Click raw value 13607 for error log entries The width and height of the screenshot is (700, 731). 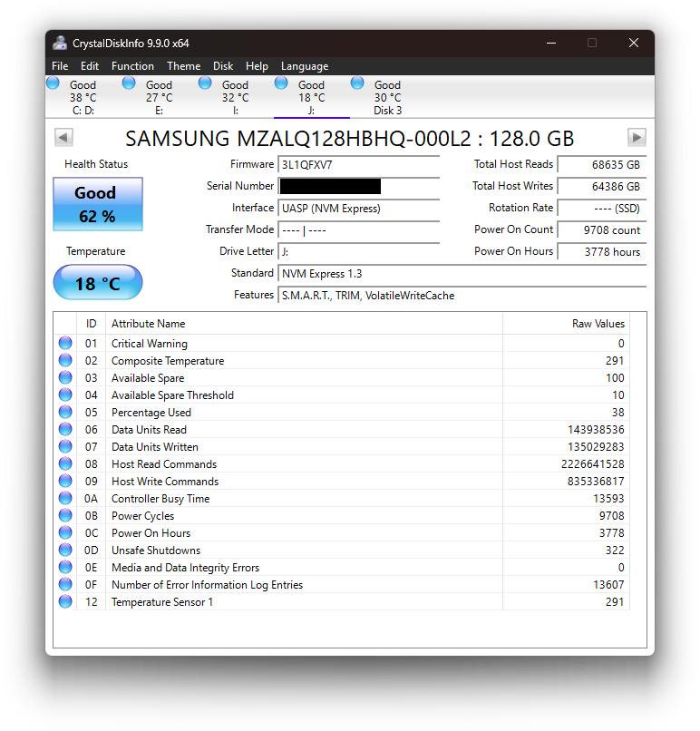coord(608,585)
